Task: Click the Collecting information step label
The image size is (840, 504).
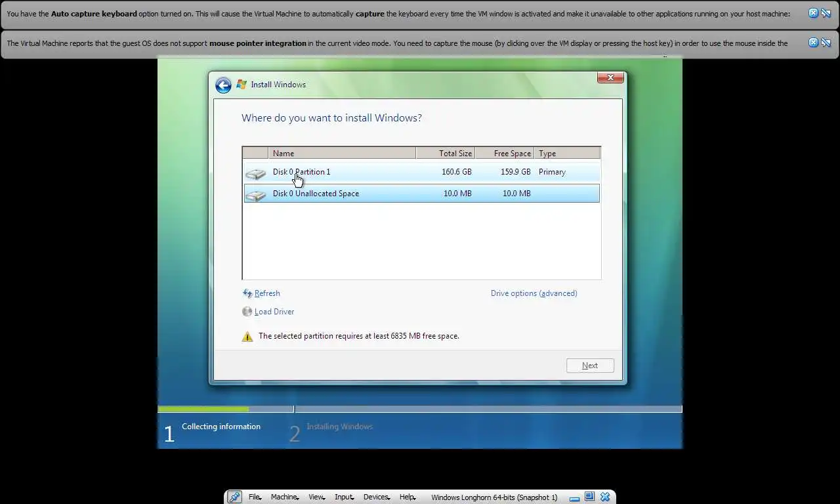Action: tap(221, 427)
